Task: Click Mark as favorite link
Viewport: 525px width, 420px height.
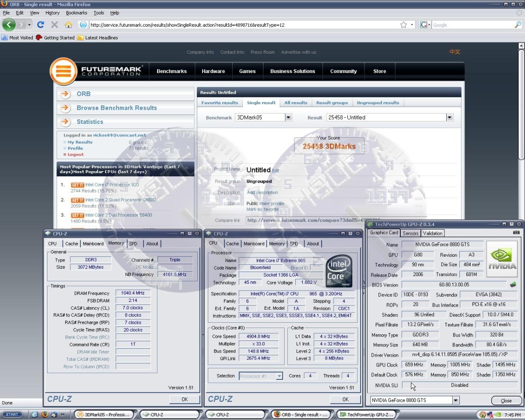Action: point(262,209)
